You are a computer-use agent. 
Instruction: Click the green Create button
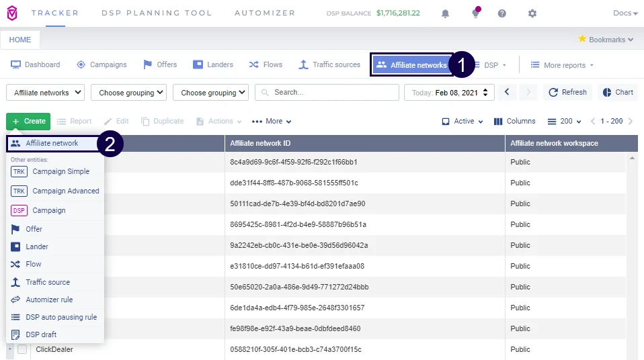click(x=28, y=122)
